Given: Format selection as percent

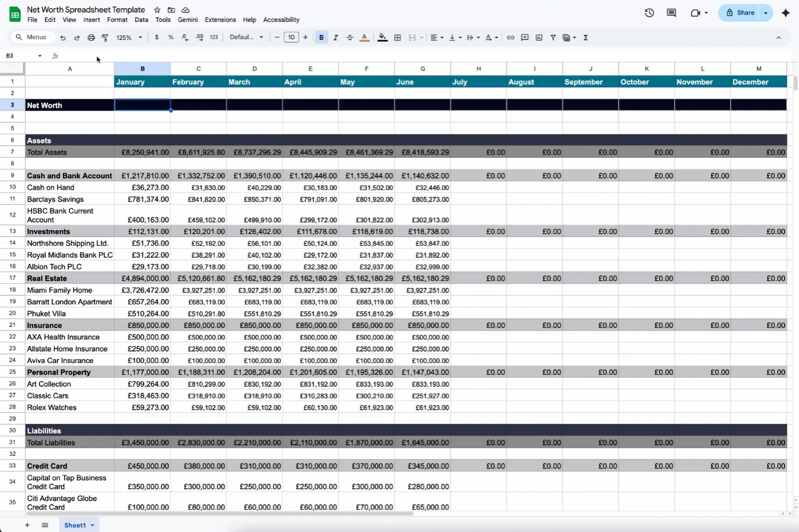Looking at the screenshot, I should pos(171,37).
